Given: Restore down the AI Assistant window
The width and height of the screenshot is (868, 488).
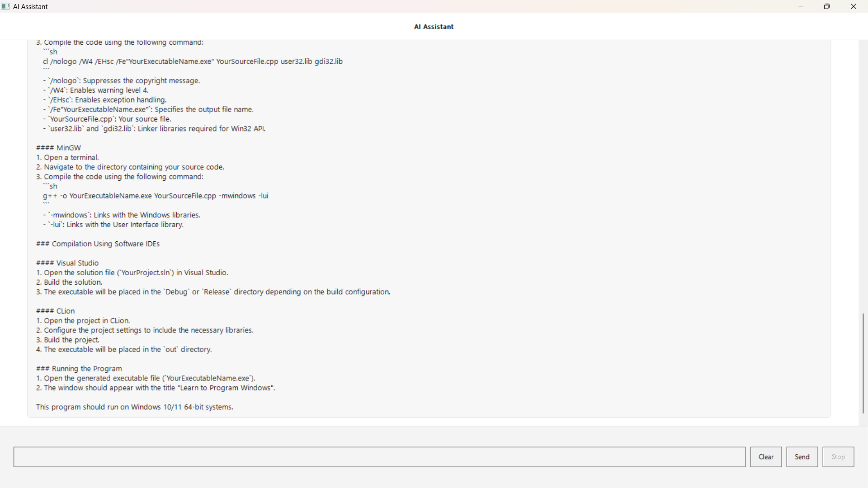Looking at the screenshot, I should pyautogui.click(x=827, y=6).
